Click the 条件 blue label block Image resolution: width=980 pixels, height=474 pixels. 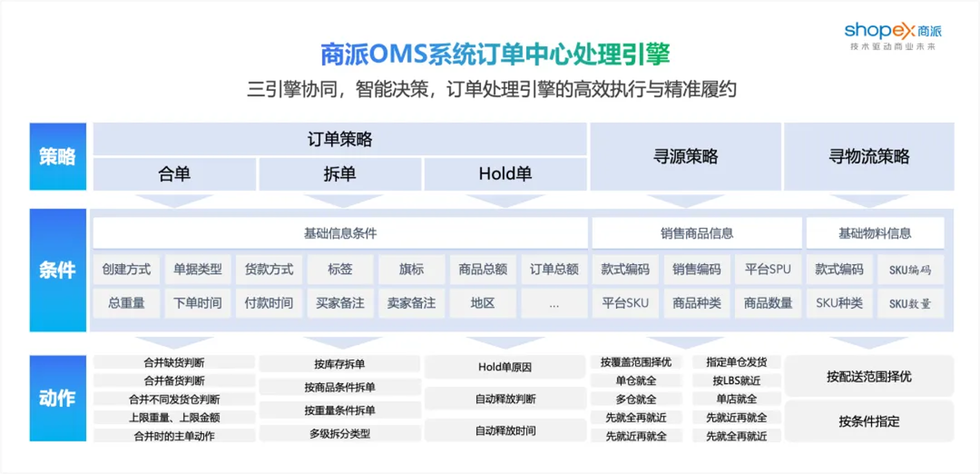pyautogui.click(x=58, y=270)
